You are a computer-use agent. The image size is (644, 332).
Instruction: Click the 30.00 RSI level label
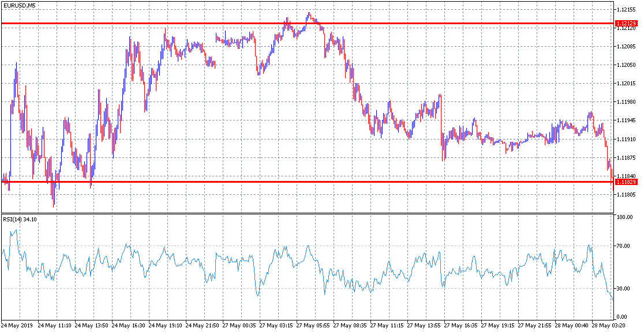click(625, 289)
